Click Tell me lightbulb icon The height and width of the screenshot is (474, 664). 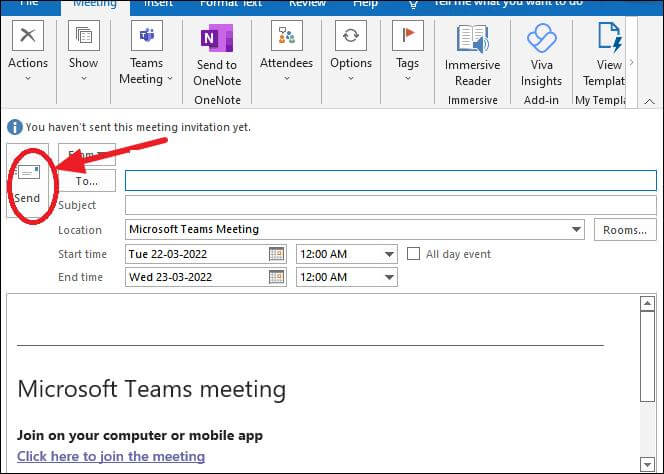coord(413,4)
